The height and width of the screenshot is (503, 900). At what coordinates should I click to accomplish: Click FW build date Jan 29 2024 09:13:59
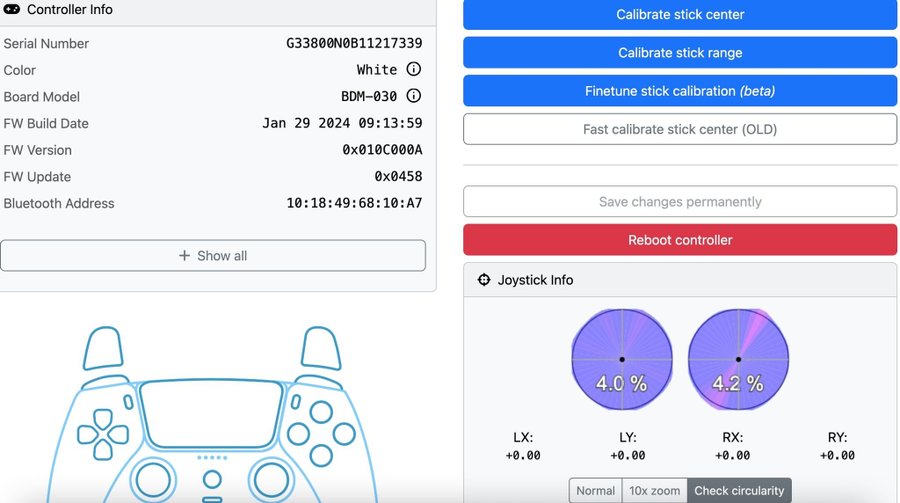point(342,123)
